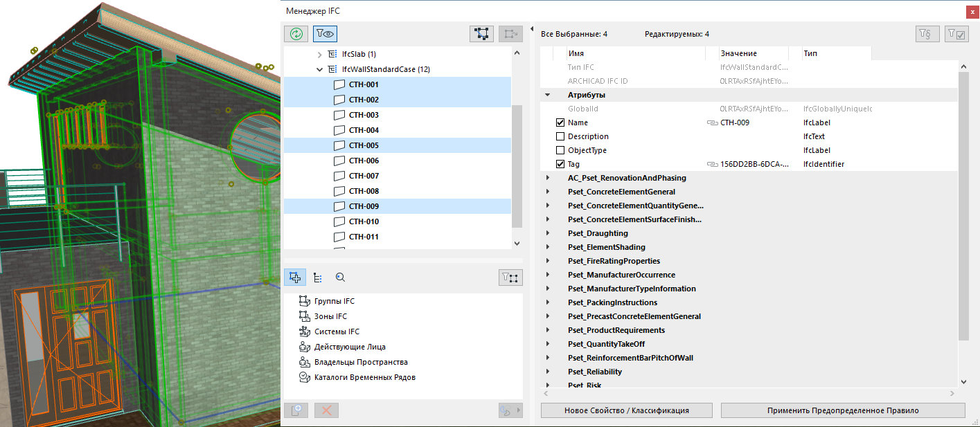
Task: Click Новое Свойство / Классификация button
Action: (x=626, y=410)
